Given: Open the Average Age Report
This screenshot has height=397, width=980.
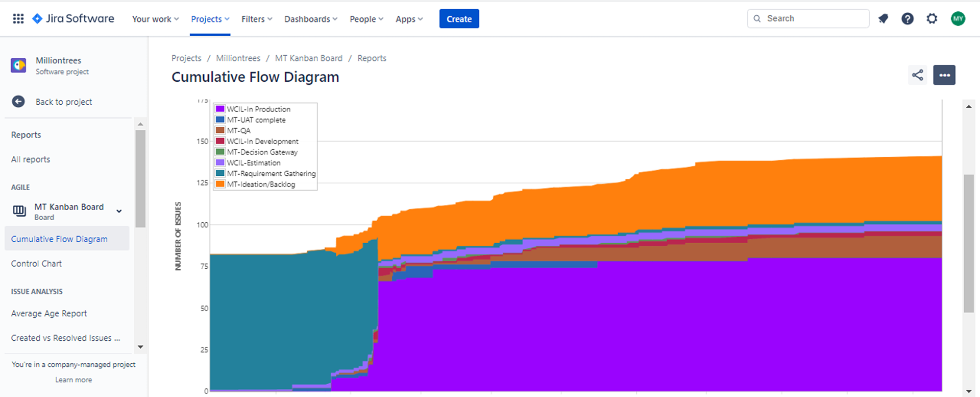Looking at the screenshot, I should point(49,314).
